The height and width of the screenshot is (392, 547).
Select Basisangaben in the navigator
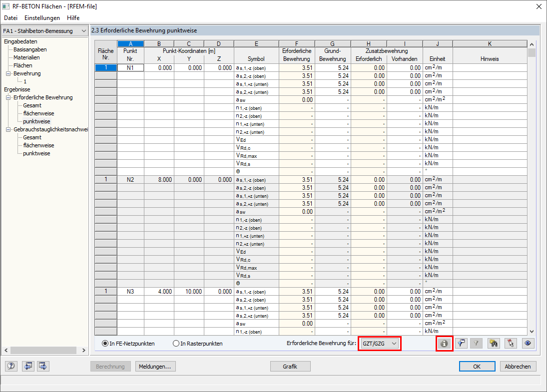[x=30, y=49]
